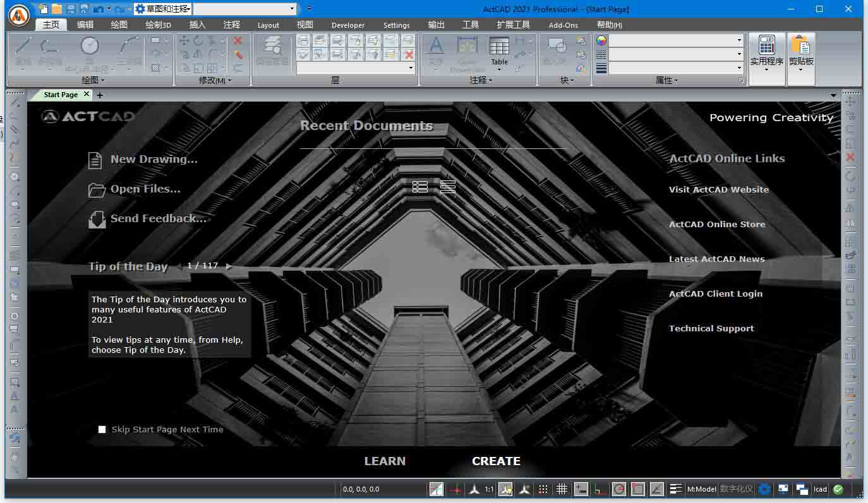Open the Add-Ons ribbon tab

tap(563, 25)
